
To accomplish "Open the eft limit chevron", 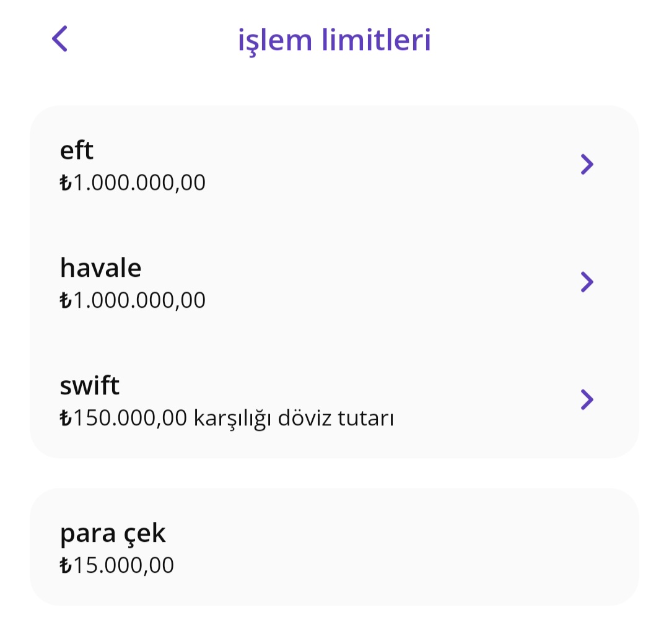I will [x=587, y=164].
